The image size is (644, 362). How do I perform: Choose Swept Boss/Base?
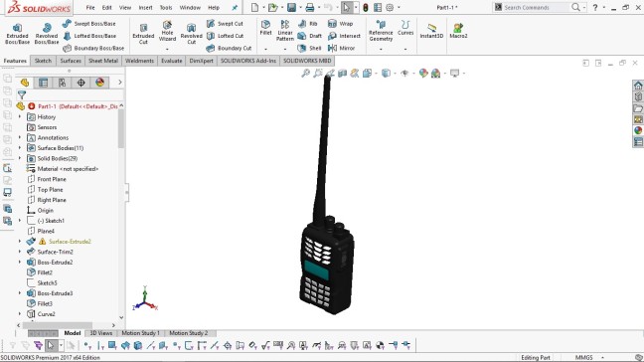[89, 24]
